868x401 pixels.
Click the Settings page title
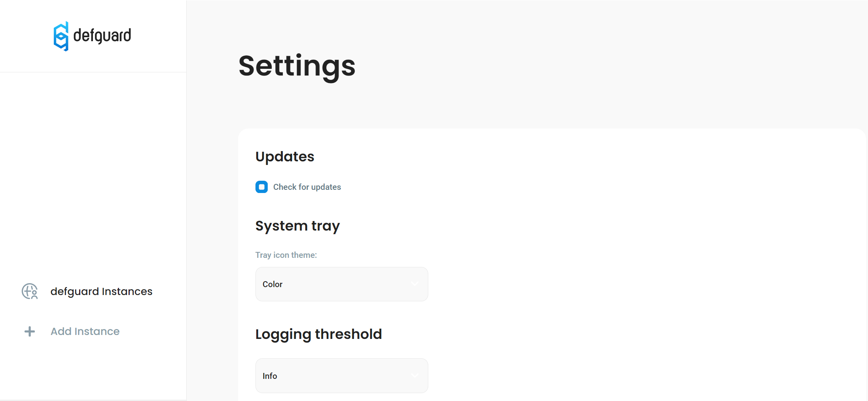click(297, 66)
